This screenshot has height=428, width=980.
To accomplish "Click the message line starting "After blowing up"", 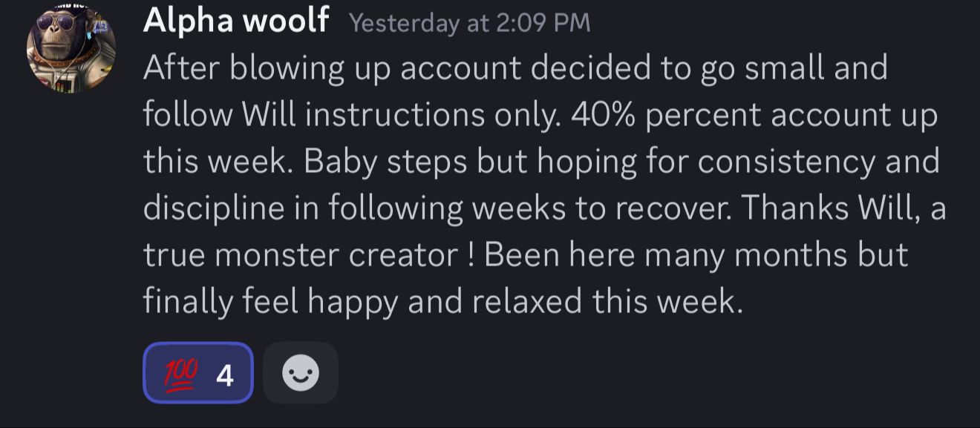I will [515, 68].
